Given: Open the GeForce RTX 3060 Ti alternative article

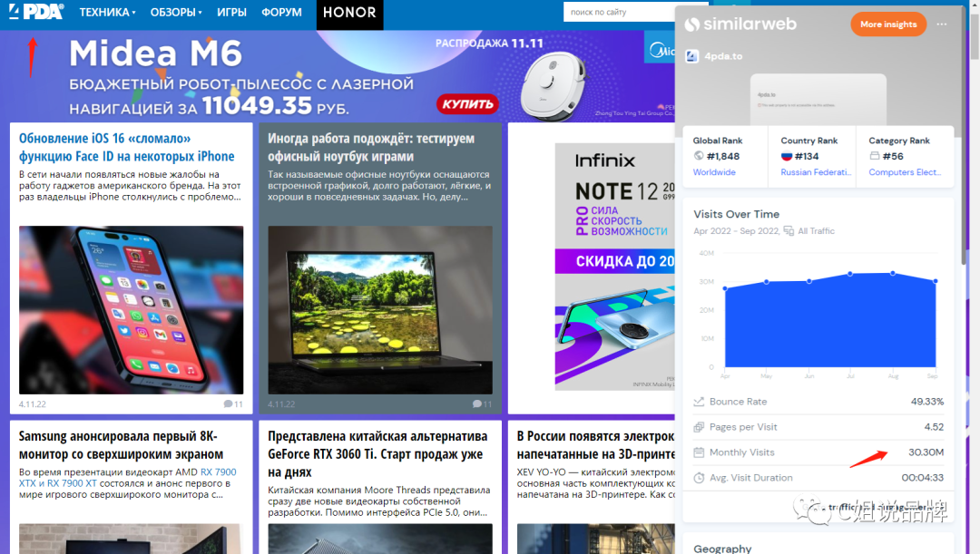Looking at the screenshot, I should [377, 453].
